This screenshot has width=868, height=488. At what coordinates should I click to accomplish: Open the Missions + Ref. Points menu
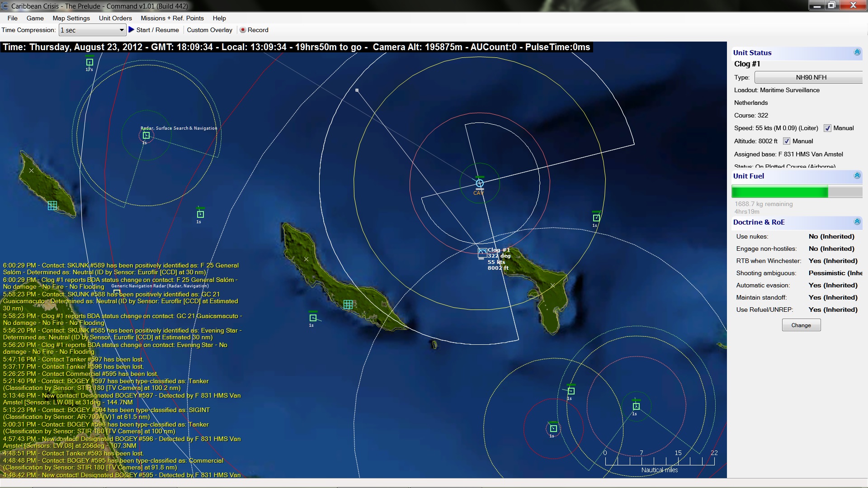point(172,18)
